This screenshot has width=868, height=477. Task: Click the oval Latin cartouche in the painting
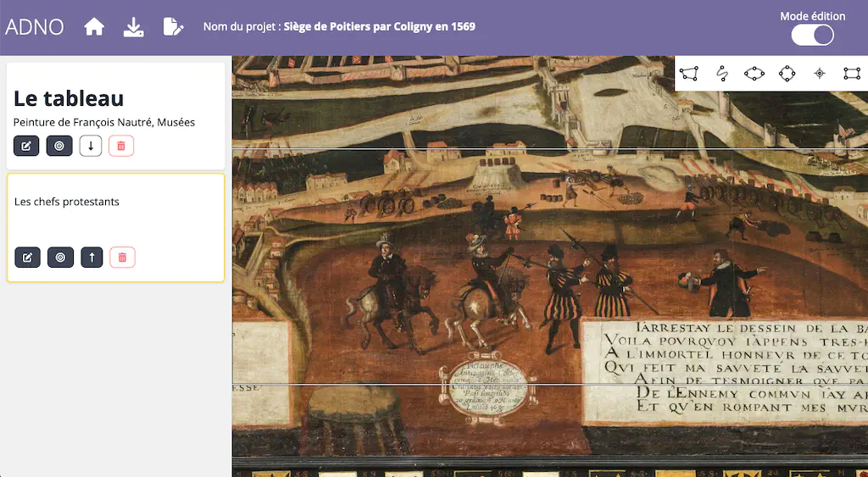tap(487, 387)
